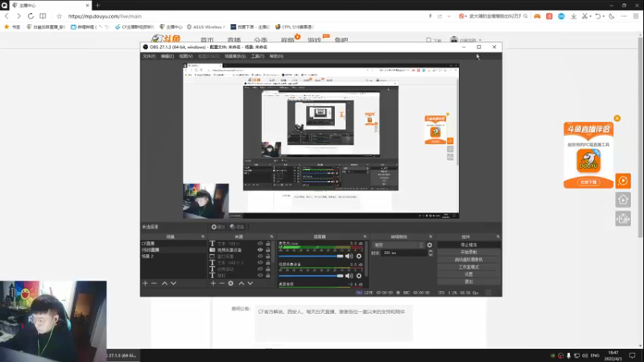This screenshot has height=362, width=644.
Task: Open the OBS 文件(F) menu
Action: 149,56
